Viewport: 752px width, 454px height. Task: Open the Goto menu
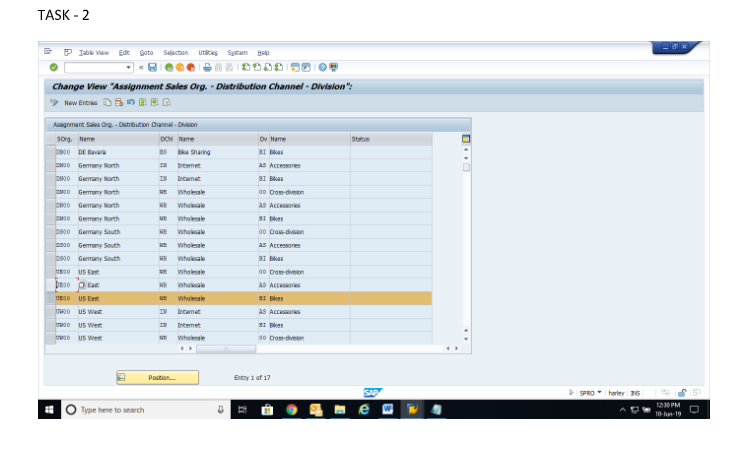point(146,53)
